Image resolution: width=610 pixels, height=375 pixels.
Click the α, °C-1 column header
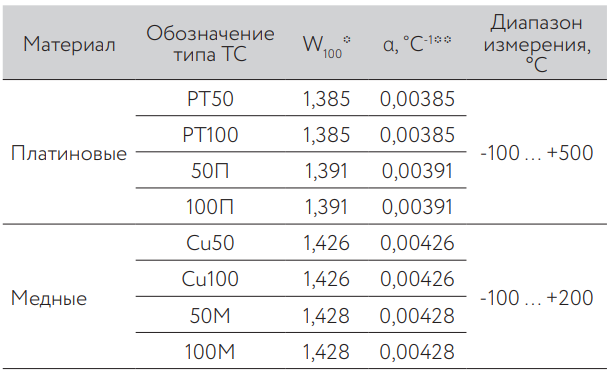tap(417, 44)
